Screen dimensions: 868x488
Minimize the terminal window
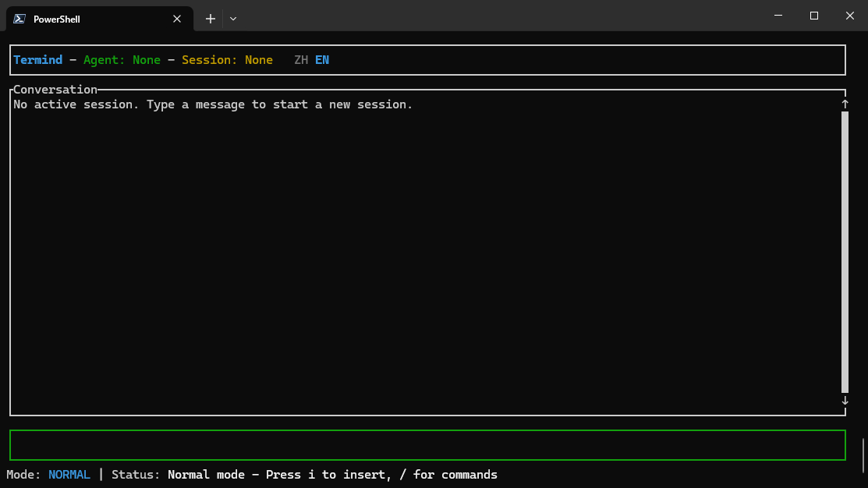click(778, 16)
